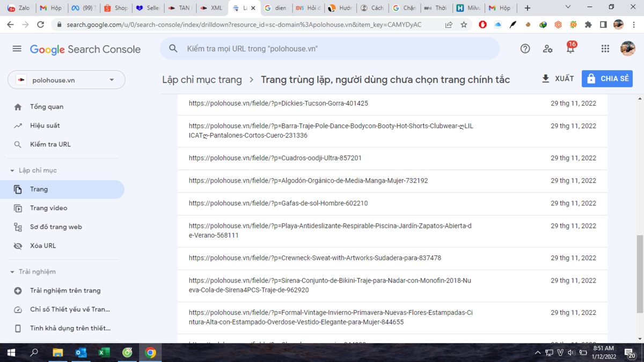Show hidden system tray icons

click(538, 352)
